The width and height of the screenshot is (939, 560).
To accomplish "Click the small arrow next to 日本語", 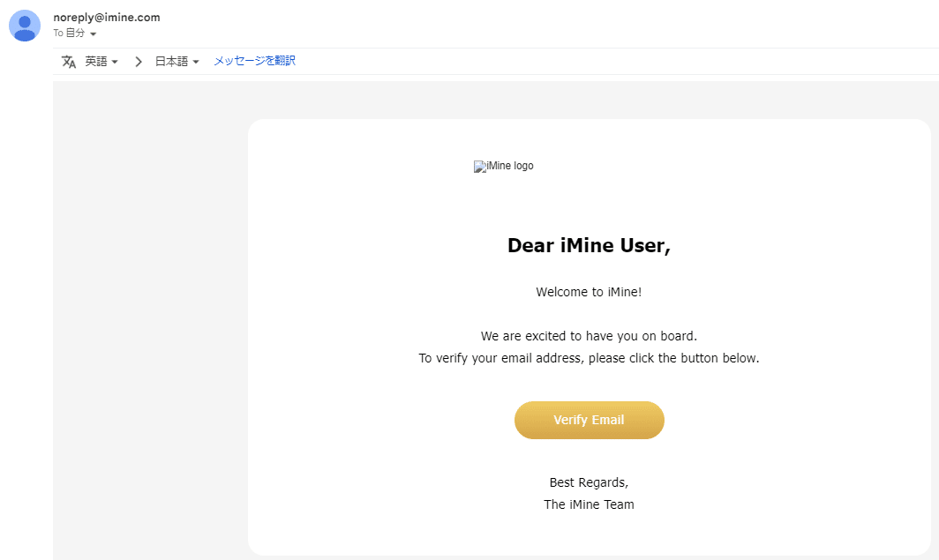I will tap(196, 62).
